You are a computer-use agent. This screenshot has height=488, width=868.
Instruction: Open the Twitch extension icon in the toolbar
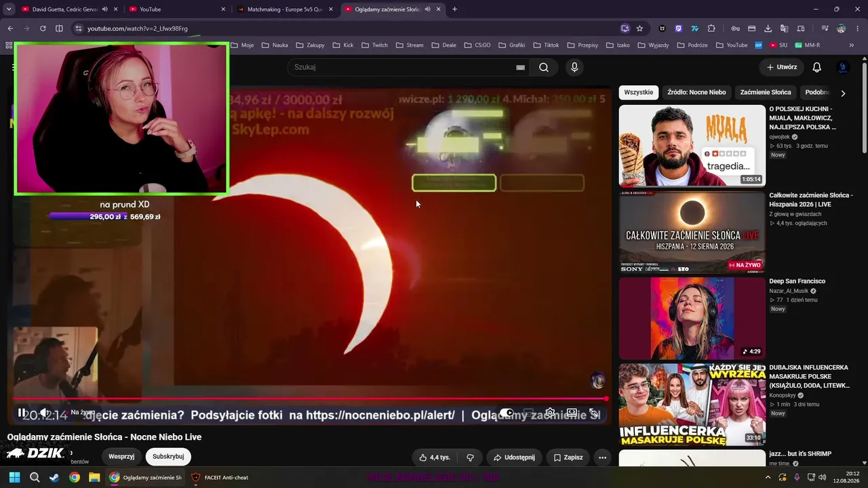click(x=679, y=28)
